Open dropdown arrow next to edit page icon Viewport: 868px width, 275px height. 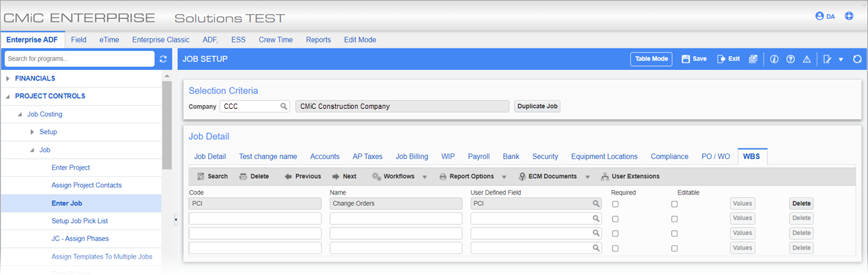coord(841,59)
